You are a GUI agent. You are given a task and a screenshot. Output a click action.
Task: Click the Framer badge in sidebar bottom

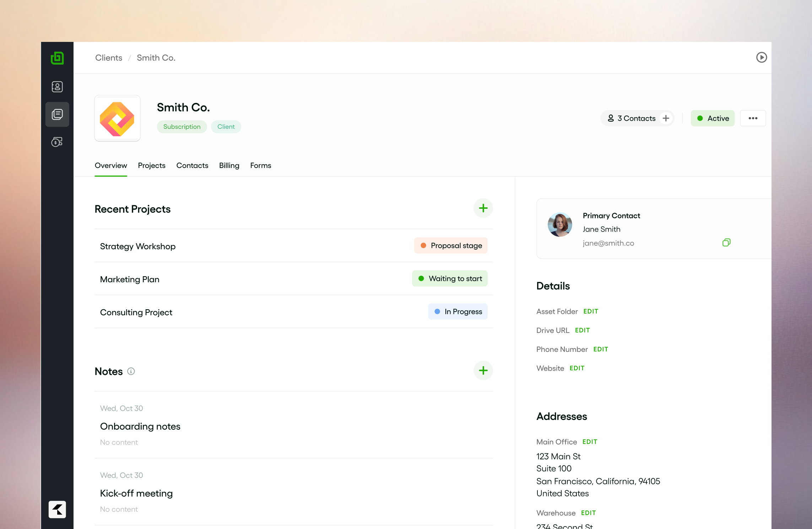tap(57, 509)
